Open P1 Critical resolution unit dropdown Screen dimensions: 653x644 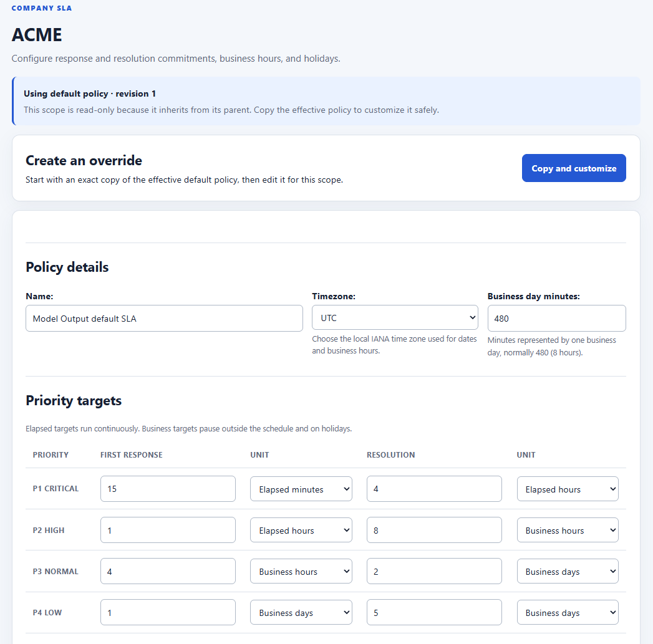tap(567, 489)
